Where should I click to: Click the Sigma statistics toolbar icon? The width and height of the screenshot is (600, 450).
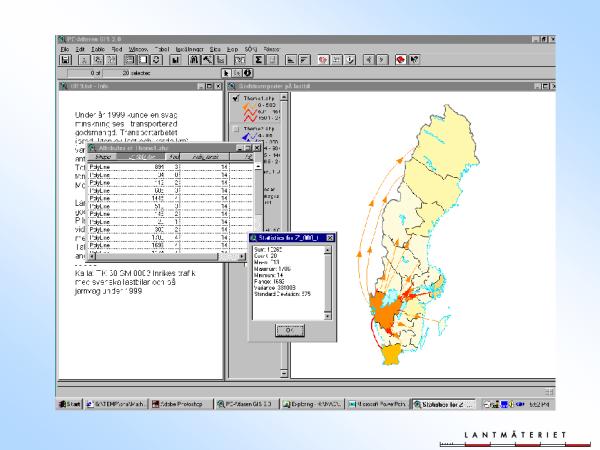258,60
